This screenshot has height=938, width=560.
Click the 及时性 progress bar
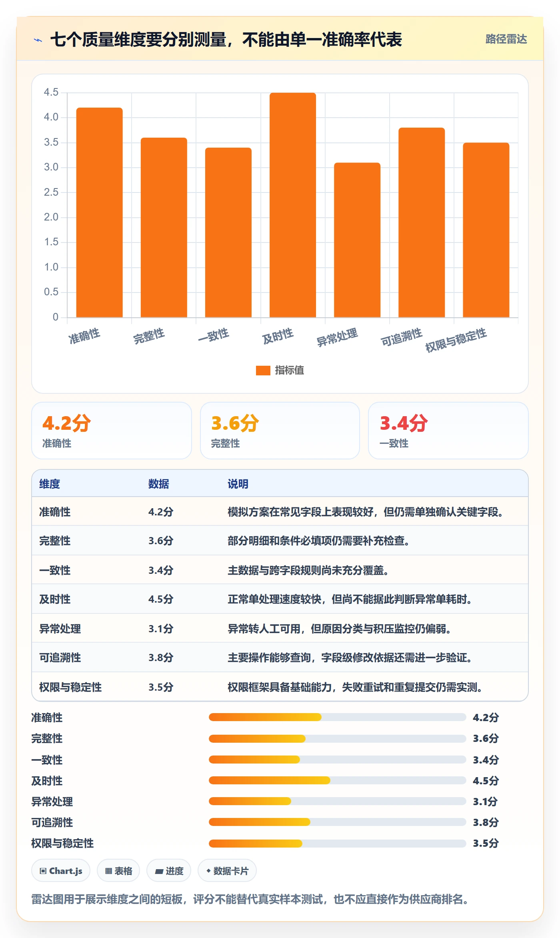337,780
